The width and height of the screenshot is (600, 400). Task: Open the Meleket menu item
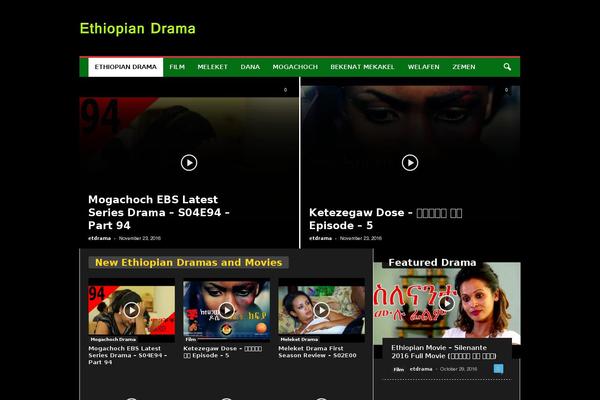(212, 67)
